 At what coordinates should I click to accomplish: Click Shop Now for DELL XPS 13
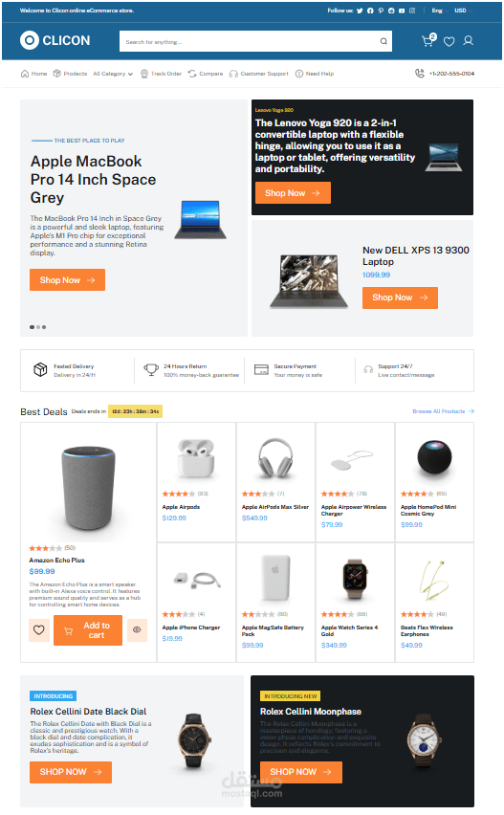400,297
